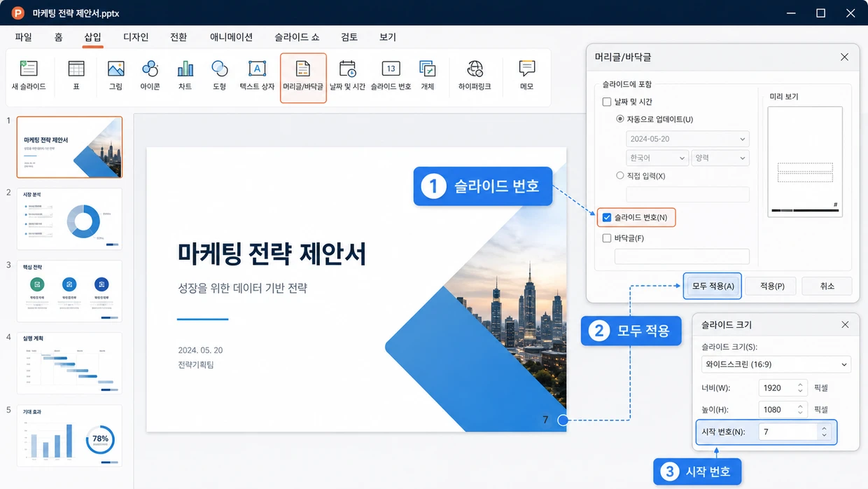868x489 pixels.
Task: Enable the 바닥글(F) checkbox
Action: point(607,238)
